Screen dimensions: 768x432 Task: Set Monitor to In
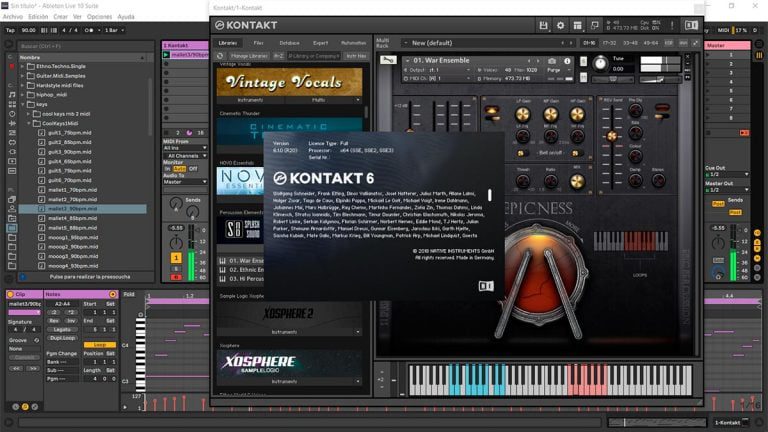tap(167, 168)
